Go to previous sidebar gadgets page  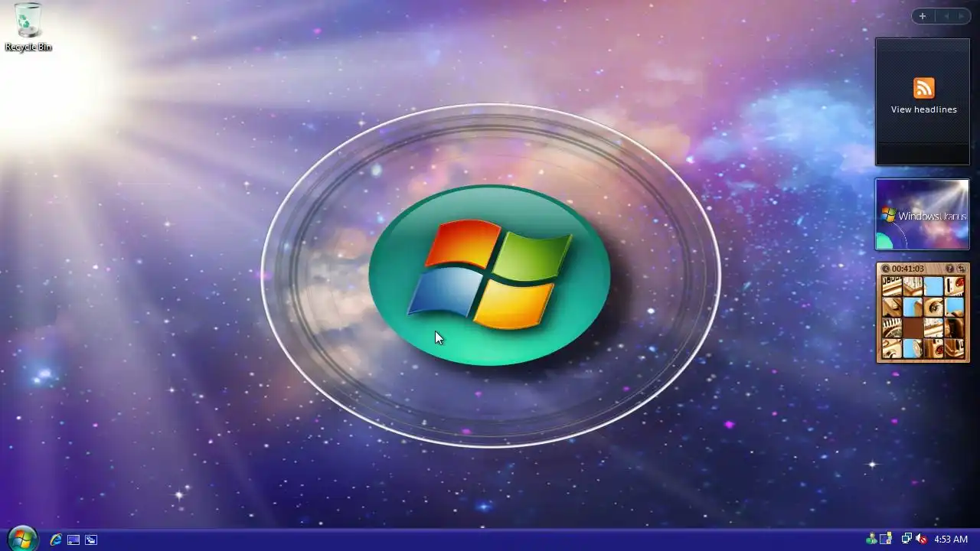coord(946,16)
